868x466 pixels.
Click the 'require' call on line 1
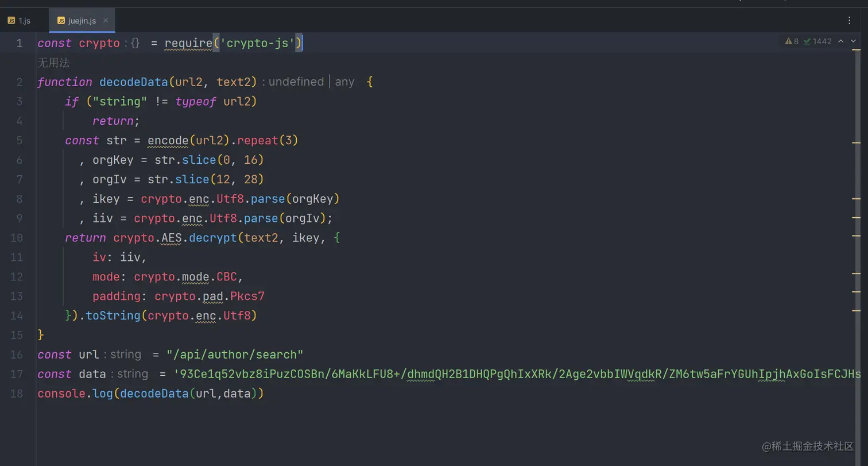(x=188, y=43)
